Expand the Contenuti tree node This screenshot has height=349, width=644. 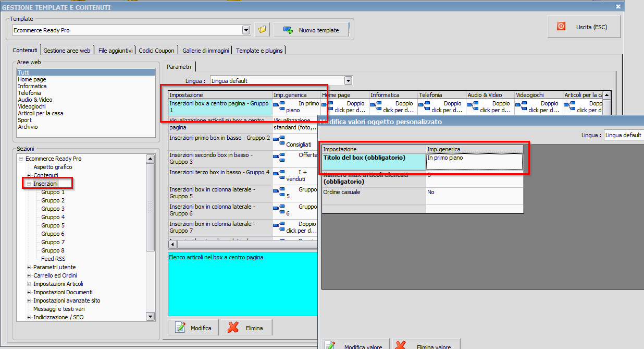tap(29, 175)
